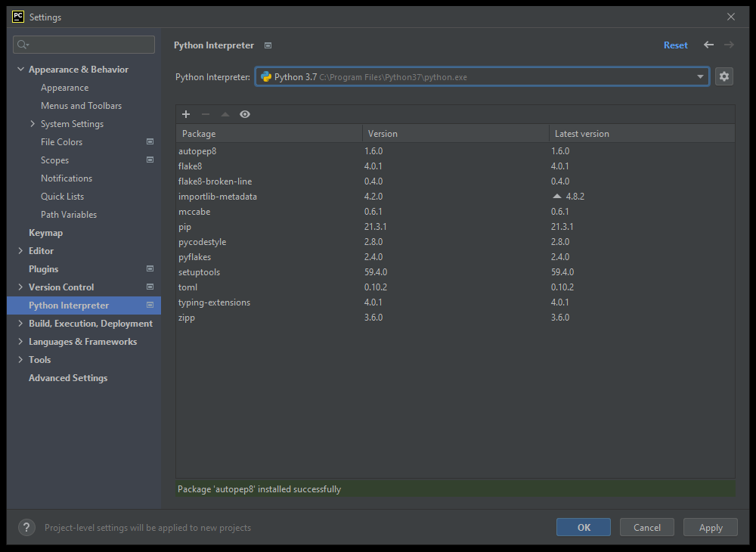Click the upgrade arrow next to 4.8.2
The image size is (756, 552).
pyautogui.click(x=558, y=197)
